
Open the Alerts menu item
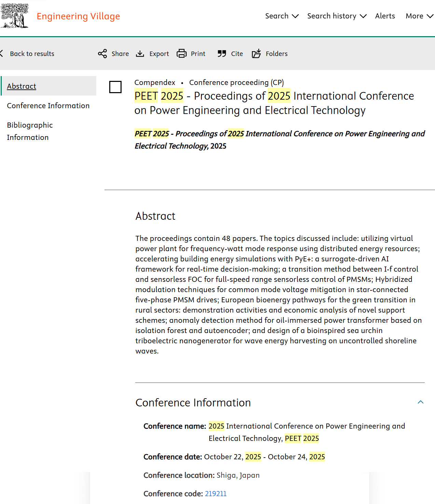tap(385, 16)
